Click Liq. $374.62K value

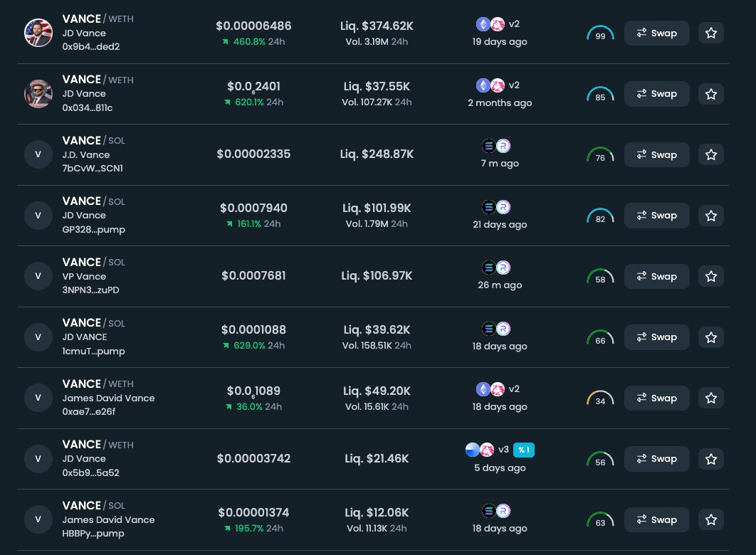(377, 26)
